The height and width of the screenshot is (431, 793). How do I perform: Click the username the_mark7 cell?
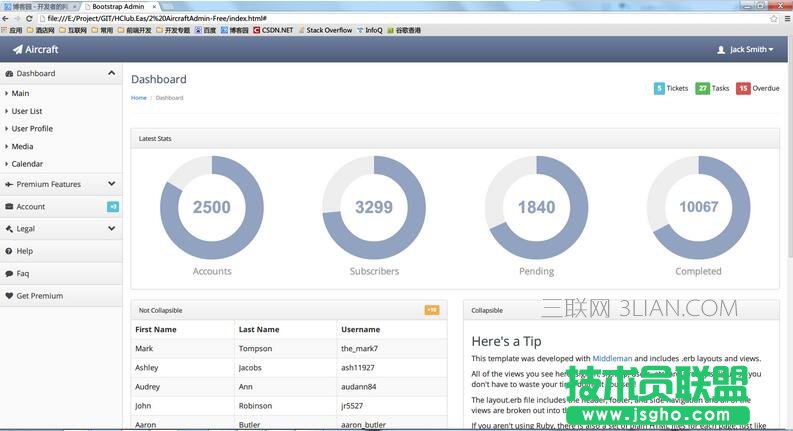[x=360, y=349]
